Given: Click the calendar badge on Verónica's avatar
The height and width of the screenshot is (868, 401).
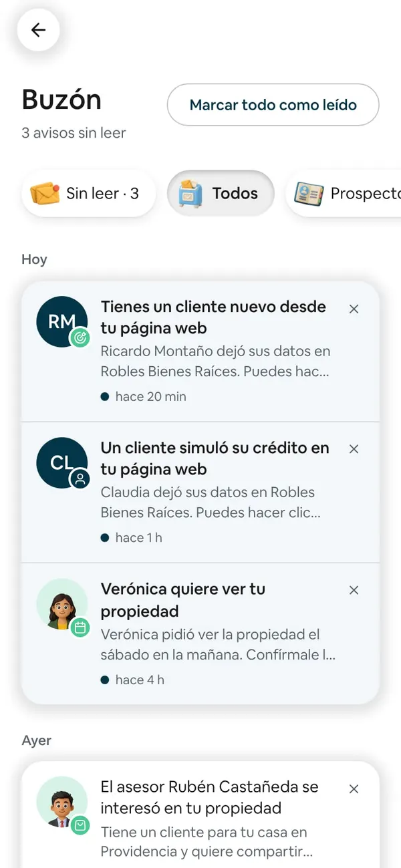Looking at the screenshot, I should [x=80, y=627].
